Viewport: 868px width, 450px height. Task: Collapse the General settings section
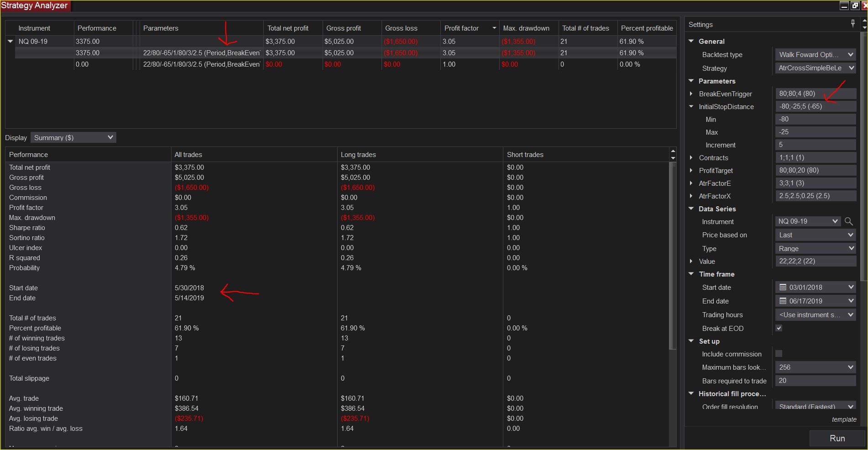click(691, 41)
